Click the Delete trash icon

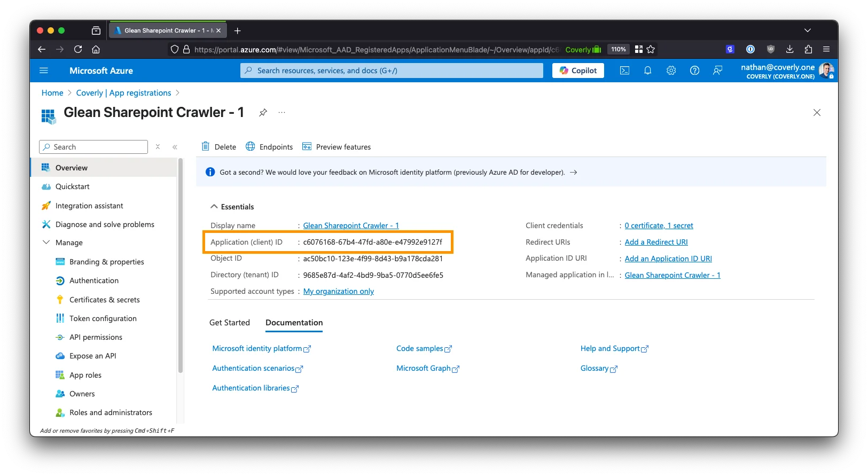206,147
